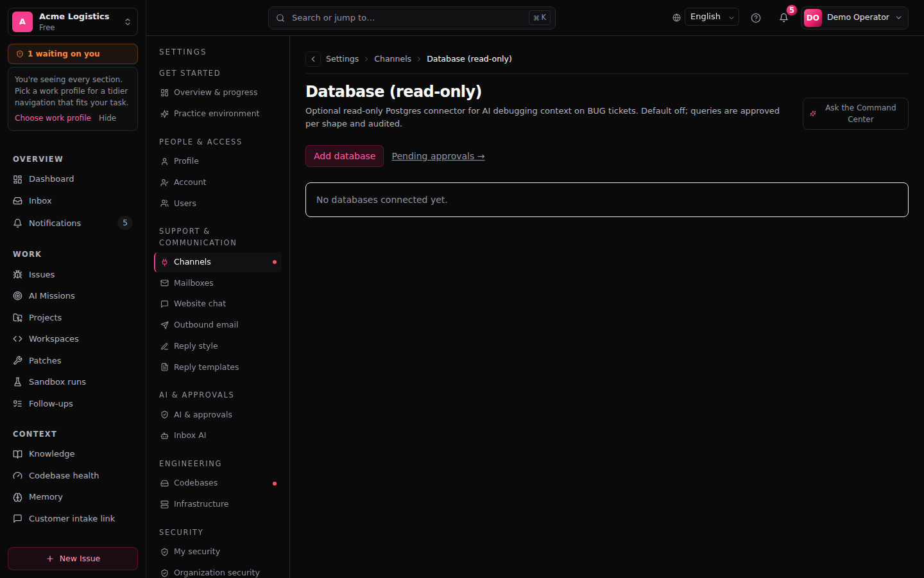Expand the Acme Logistics workspace switcher
The image size is (924, 578).
coord(73,22)
